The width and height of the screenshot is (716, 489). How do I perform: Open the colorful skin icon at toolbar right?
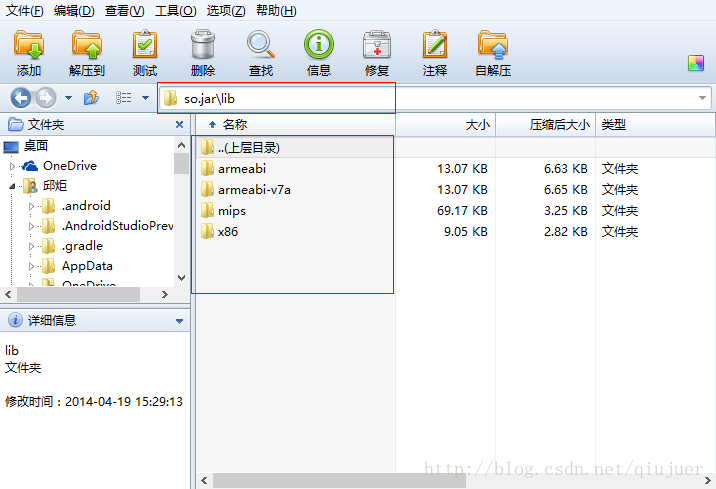(x=696, y=63)
